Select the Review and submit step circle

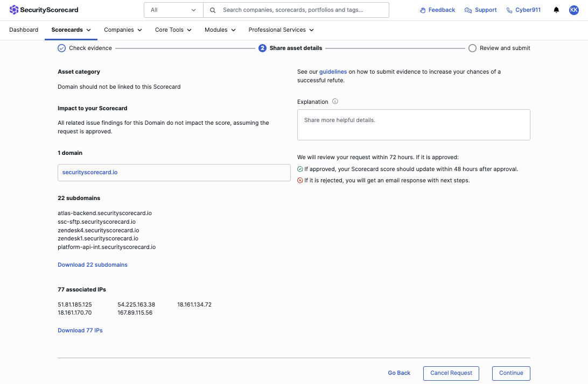[x=472, y=48]
